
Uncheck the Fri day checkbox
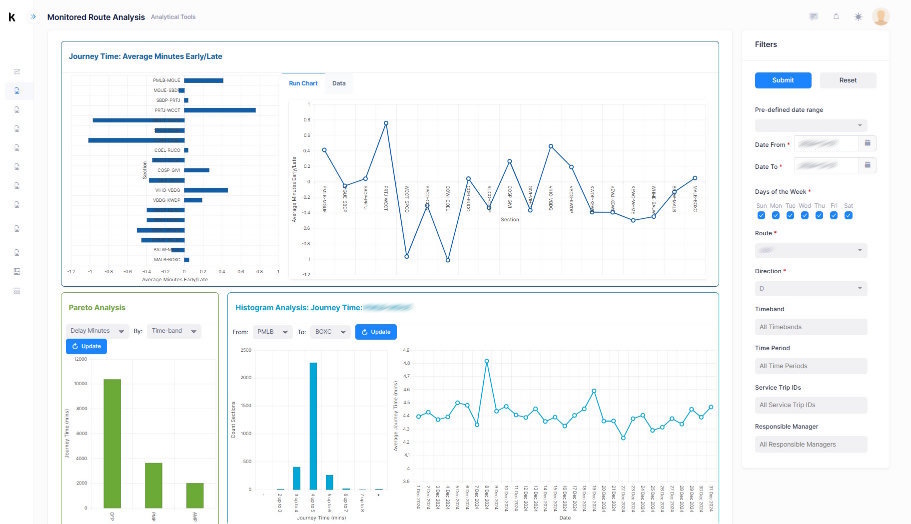click(834, 215)
